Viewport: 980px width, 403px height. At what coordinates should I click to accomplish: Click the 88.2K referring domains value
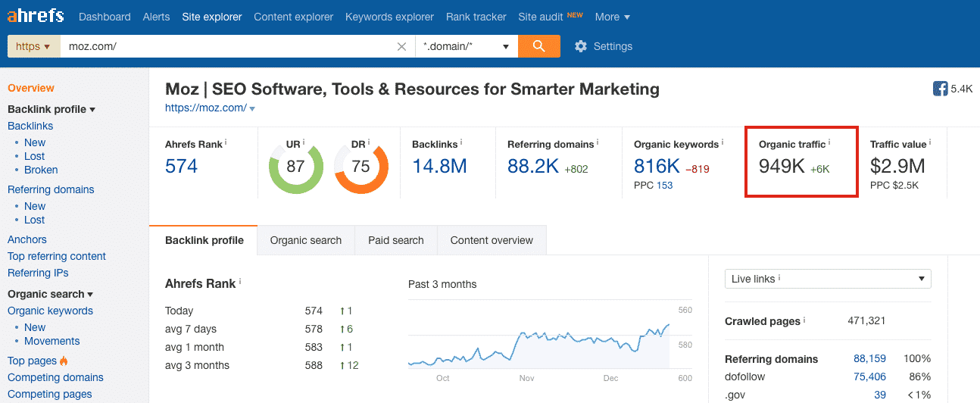click(x=533, y=166)
